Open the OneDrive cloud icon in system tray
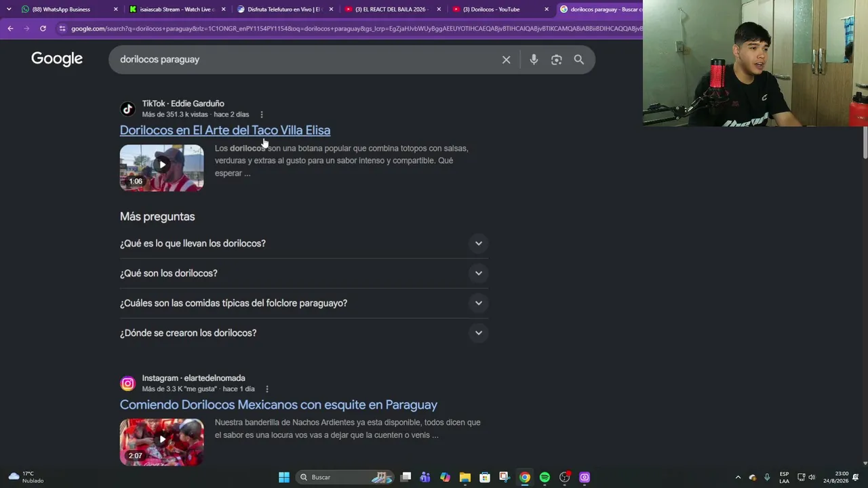Viewport: 868px width, 488px height. point(752,477)
